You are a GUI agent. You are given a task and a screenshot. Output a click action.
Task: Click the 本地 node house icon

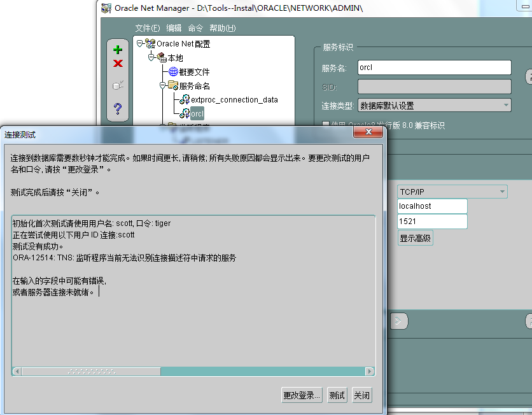162,57
